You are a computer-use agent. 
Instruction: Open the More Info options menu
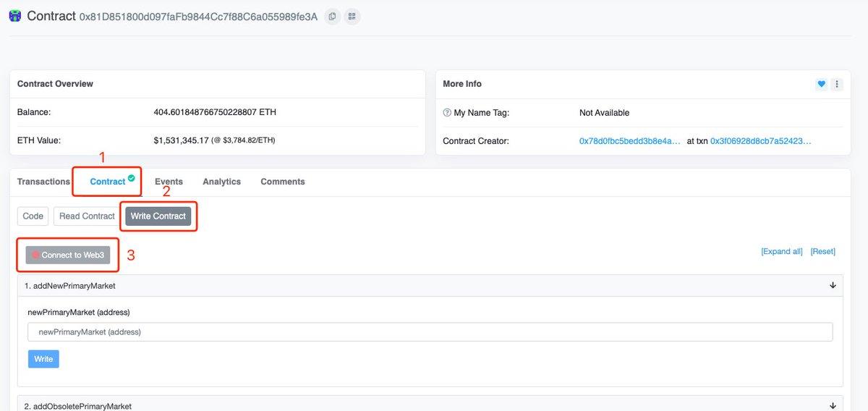[x=837, y=84]
